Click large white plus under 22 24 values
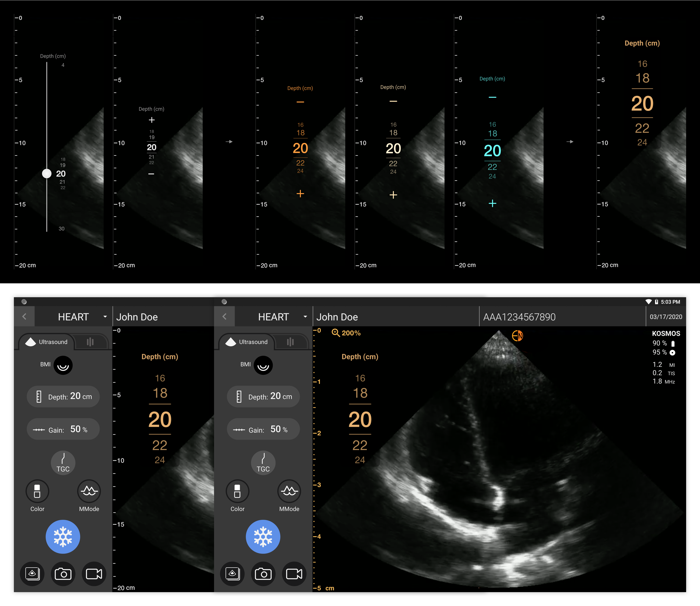The height and width of the screenshot is (606, 700). pyautogui.click(x=393, y=195)
